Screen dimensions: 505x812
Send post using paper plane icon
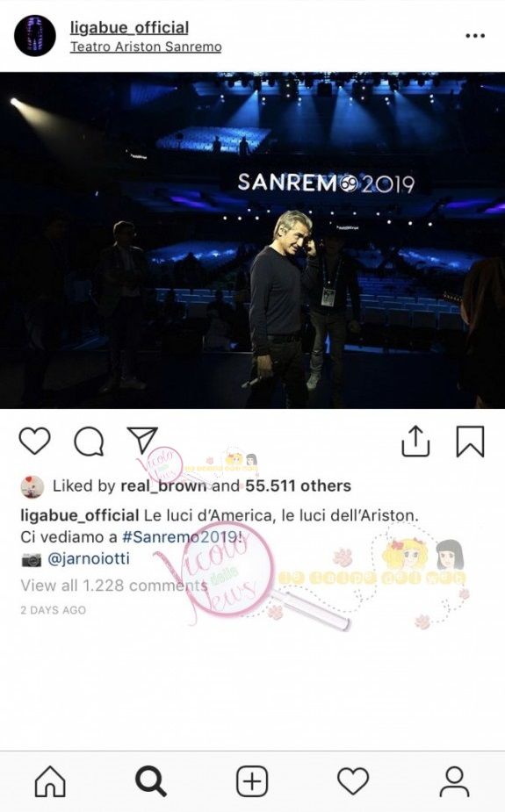point(142,441)
